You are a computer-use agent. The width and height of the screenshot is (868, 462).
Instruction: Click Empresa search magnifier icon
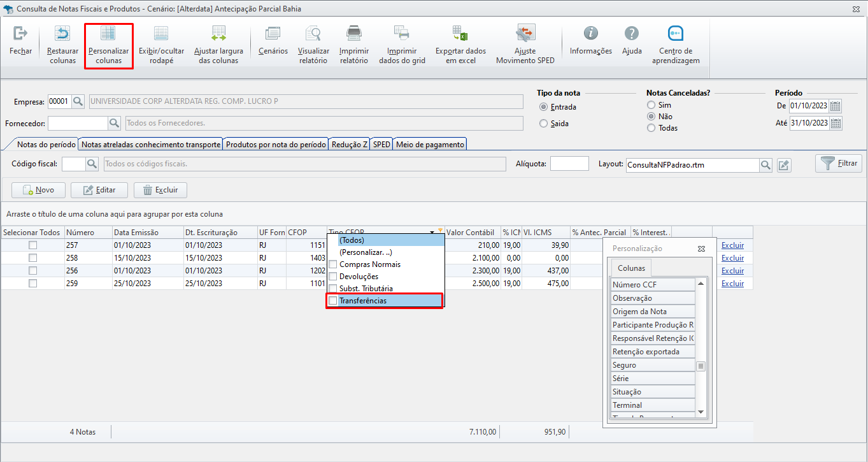(78, 101)
